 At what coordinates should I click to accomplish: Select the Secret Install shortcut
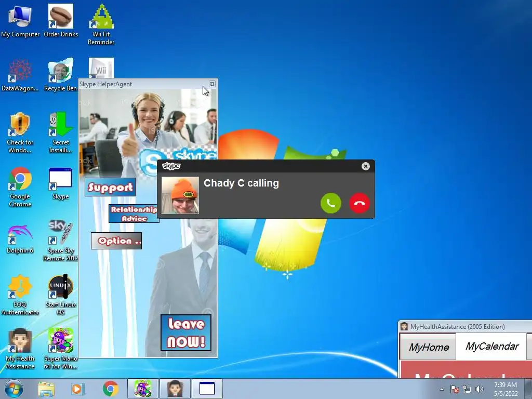[61, 133]
